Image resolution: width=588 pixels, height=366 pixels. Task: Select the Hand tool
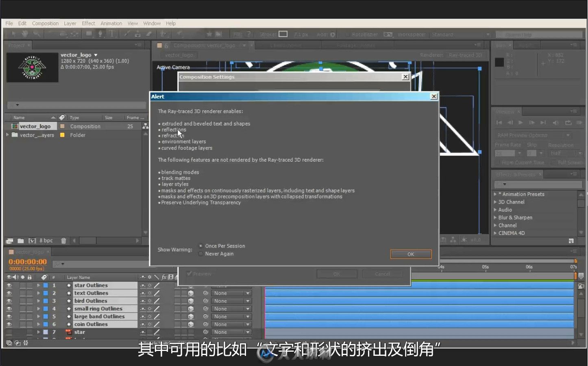(x=25, y=34)
